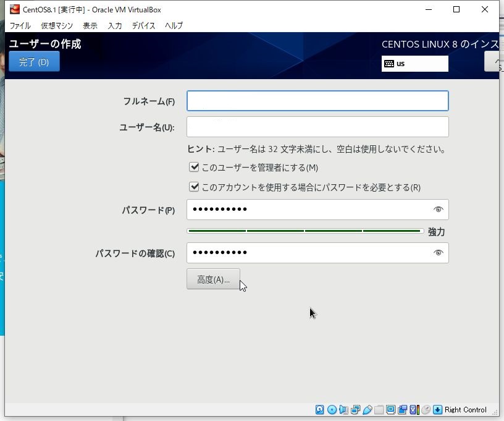The height and width of the screenshot is (421, 504).
Task: Click the network adapters status icon
Action: [356, 409]
